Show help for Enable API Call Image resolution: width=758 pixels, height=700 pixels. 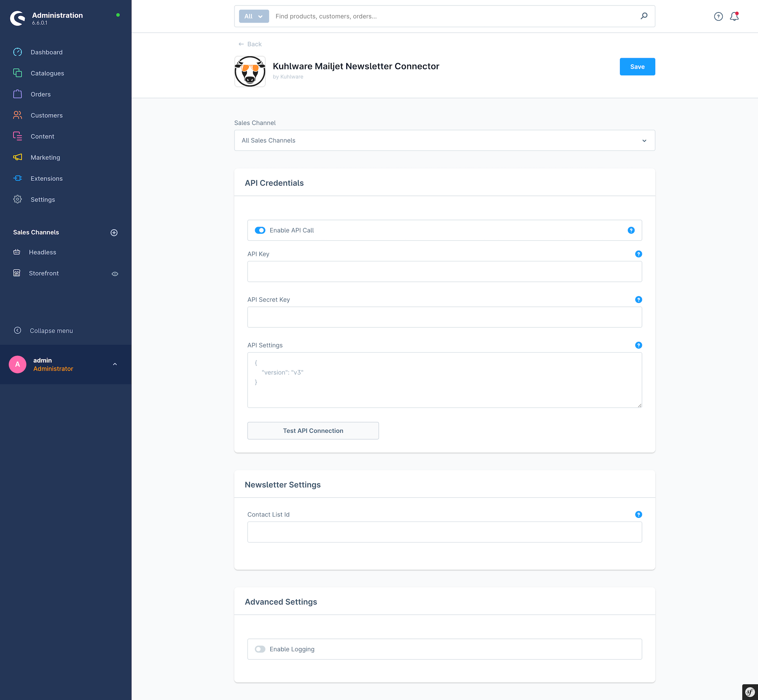(x=631, y=230)
